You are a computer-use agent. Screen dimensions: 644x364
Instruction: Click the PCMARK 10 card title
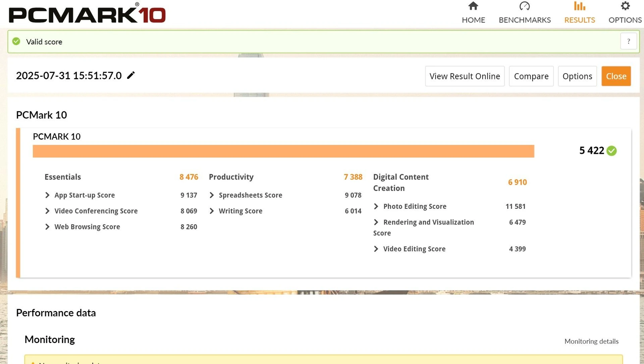click(57, 136)
